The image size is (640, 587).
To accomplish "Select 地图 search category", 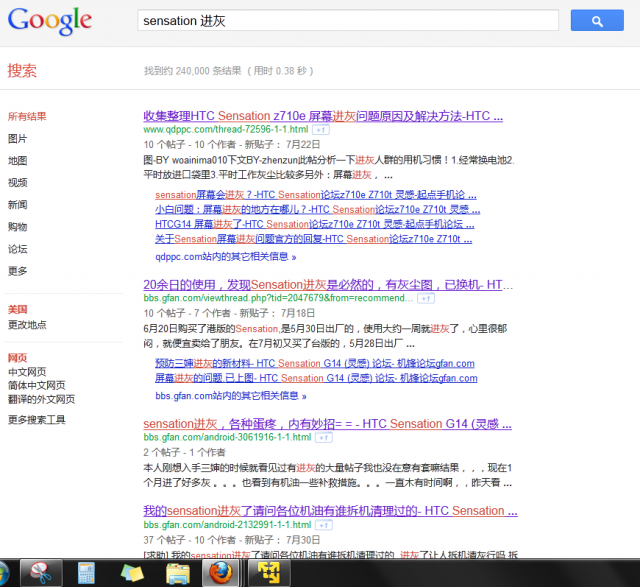I will tap(18, 161).
